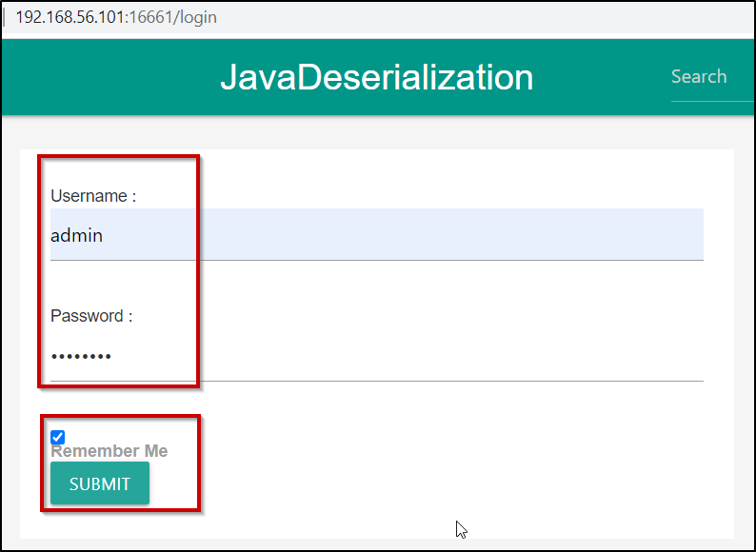Click the Username input field containing admin
The height and width of the screenshot is (552, 756).
point(376,235)
